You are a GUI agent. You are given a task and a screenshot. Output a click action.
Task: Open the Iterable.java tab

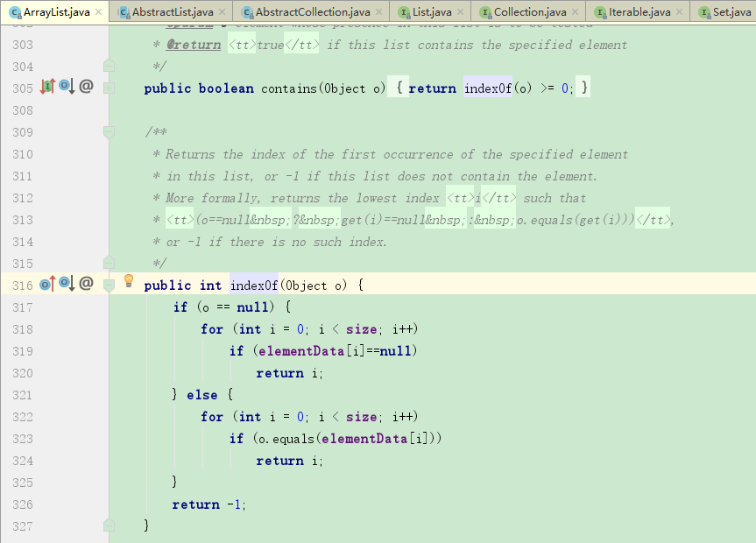(639, 12)
